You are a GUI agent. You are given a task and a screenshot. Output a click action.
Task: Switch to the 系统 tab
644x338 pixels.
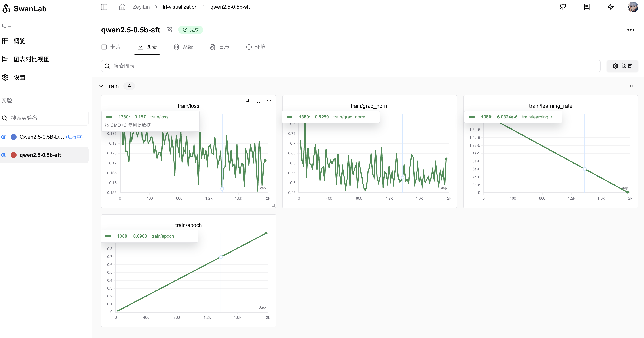(184, 47)
